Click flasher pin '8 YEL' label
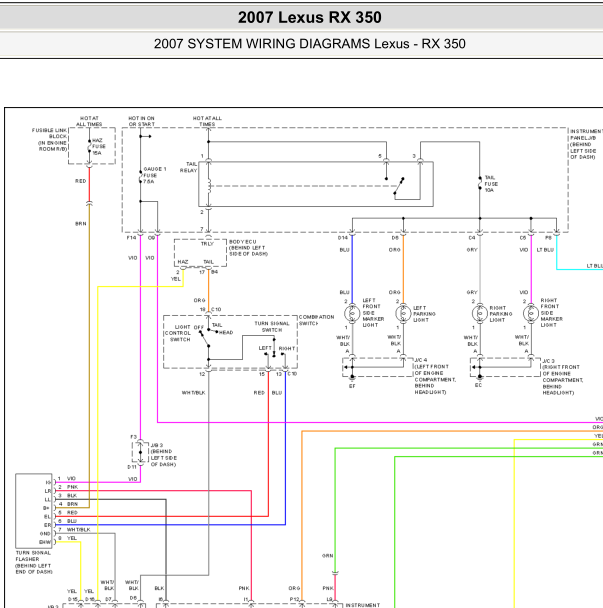The height and width of the screenshot is (608, 603). pos(67,538)
